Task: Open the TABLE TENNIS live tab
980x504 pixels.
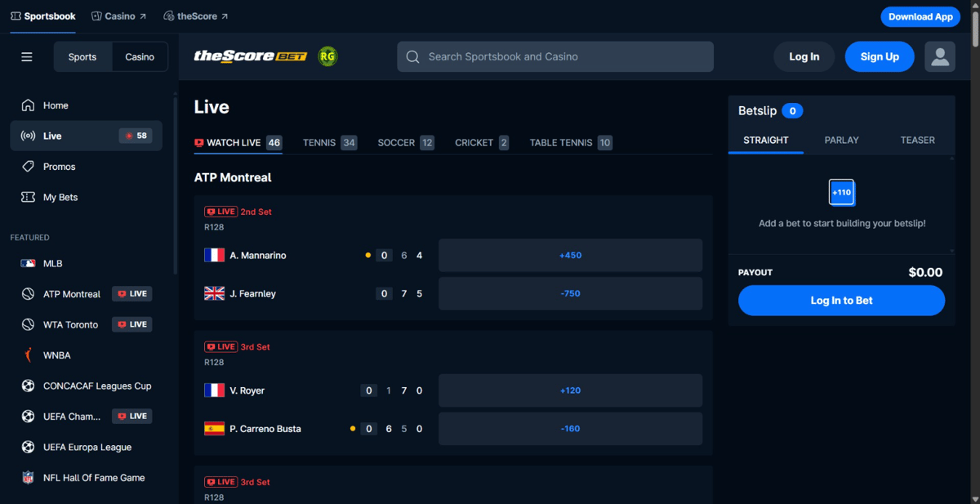Action: (x=571, y=143)
